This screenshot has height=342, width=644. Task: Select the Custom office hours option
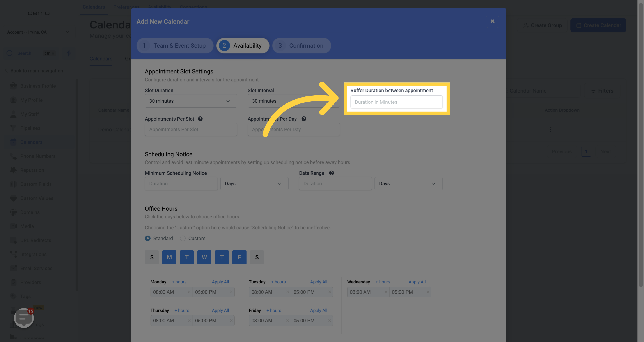pos(183,239)
